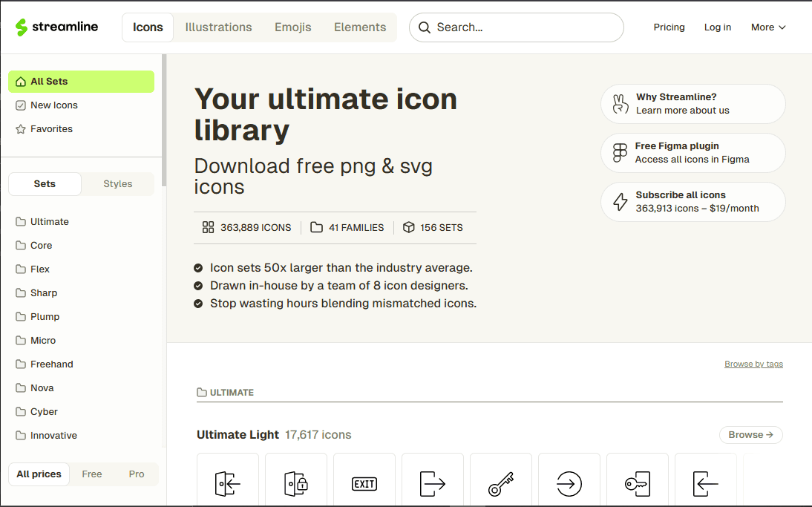
Task: Click the magnifier search icon
Action: [x=424, y=27]
